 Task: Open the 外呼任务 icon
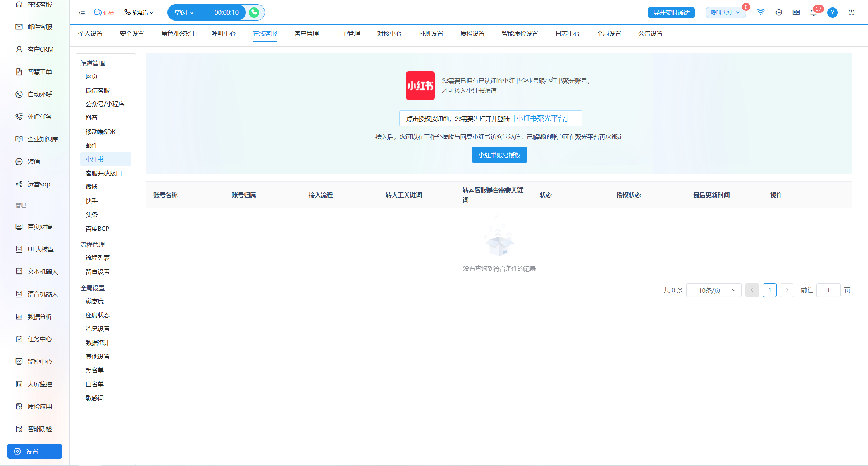[x=19, y=117]
